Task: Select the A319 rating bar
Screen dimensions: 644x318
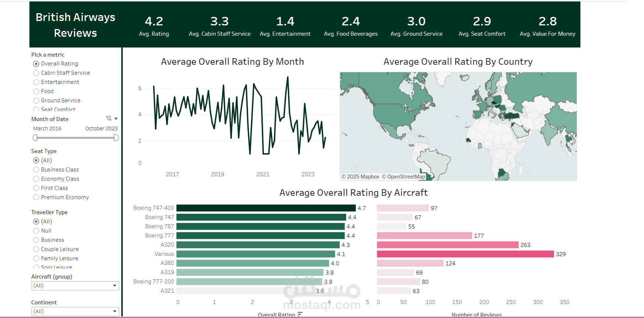Action: [250, 272]
